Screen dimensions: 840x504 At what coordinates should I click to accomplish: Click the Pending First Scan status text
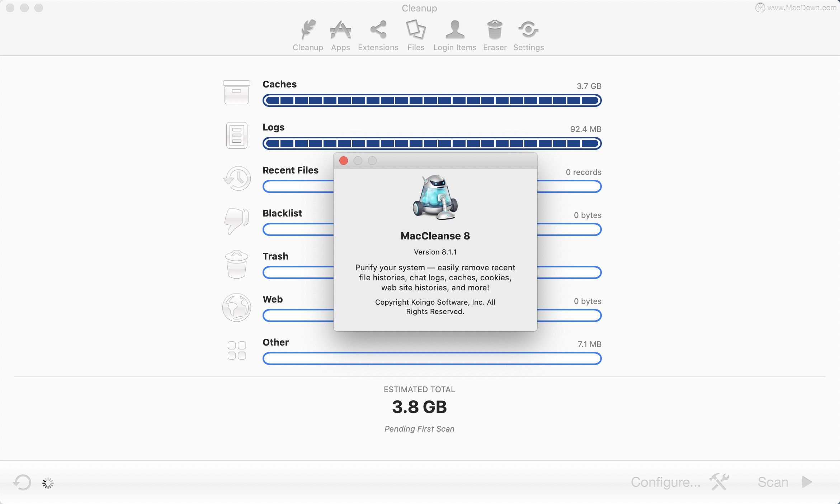tap(419, 429)
